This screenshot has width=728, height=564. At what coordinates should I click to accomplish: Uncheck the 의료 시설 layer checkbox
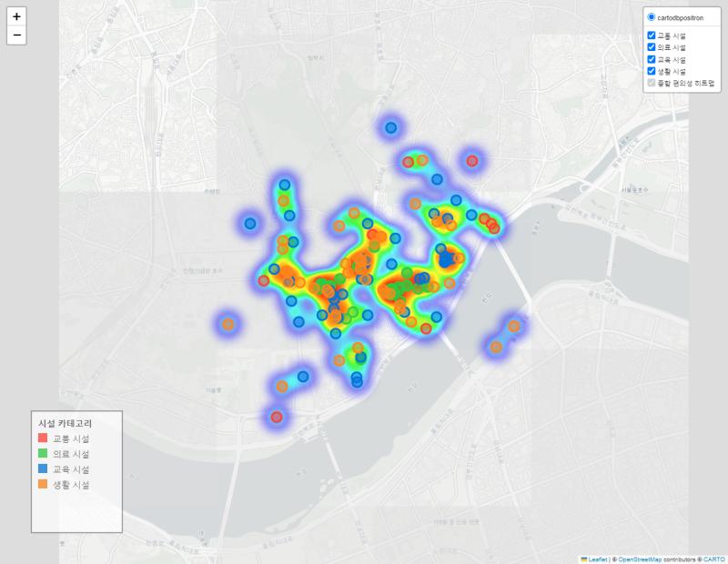pos(652,47)
